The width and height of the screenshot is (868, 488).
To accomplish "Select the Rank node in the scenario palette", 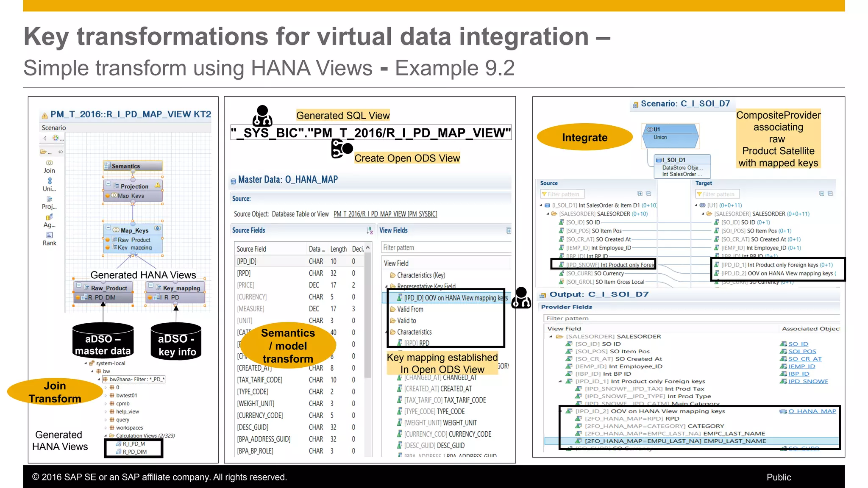I will [50, 239].
